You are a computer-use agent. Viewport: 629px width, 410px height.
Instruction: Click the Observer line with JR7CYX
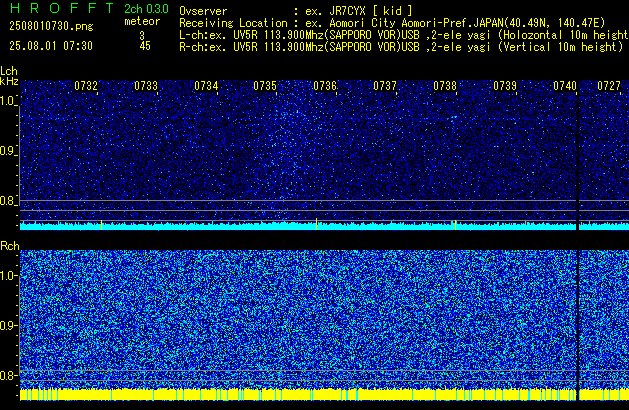coord(296,11)
